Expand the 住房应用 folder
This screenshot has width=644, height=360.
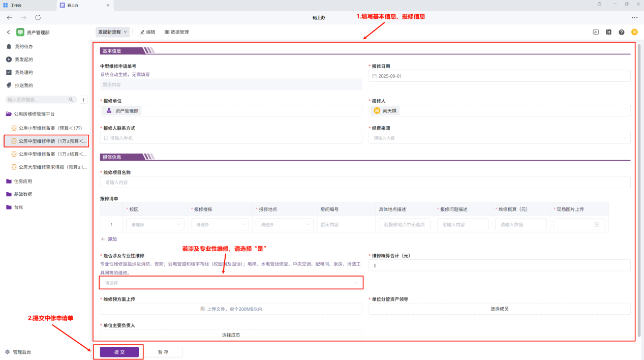[23, 181]
